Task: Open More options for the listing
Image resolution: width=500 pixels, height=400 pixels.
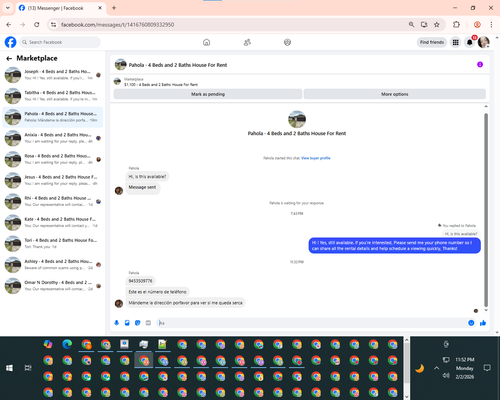Action: [x=395, y=94]
